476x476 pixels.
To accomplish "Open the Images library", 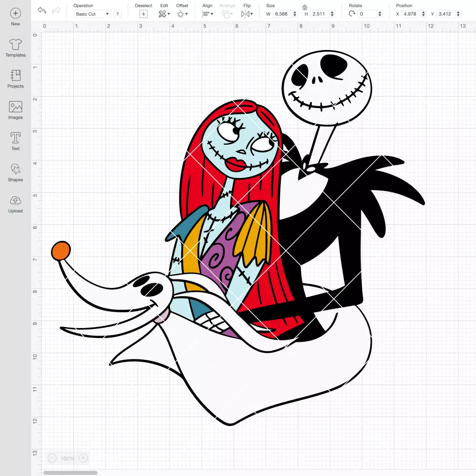I will click(x=16, y=110).
